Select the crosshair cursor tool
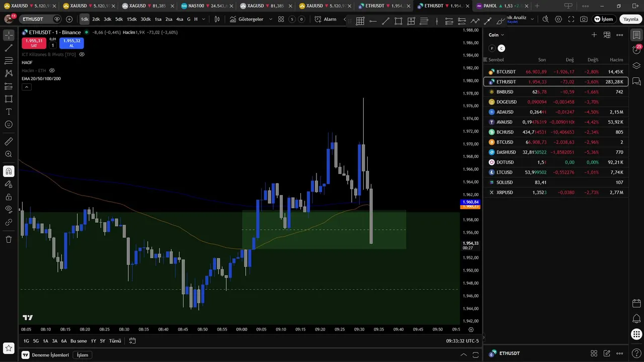The image size is (644, 362). click(x=9, y=35)
